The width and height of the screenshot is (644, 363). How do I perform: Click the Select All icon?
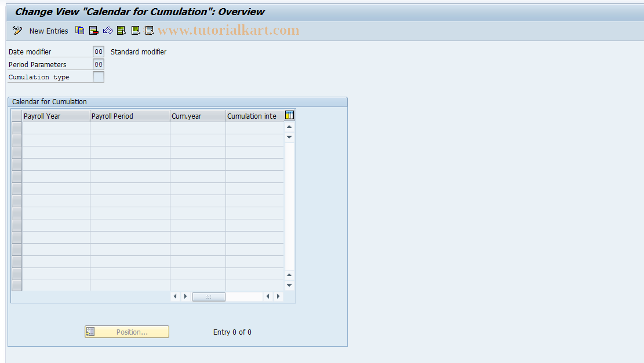[122, 30]
